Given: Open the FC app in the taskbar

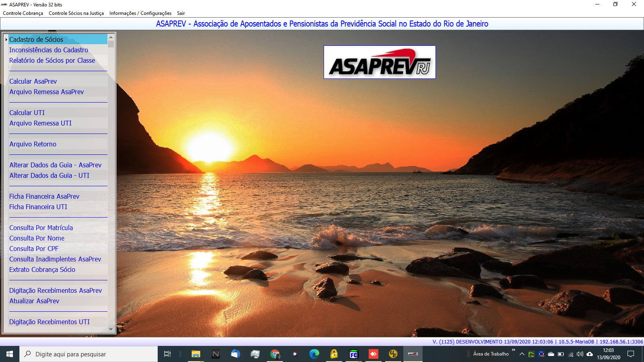Looking at the screenshot, I should [x=354, y=354].
